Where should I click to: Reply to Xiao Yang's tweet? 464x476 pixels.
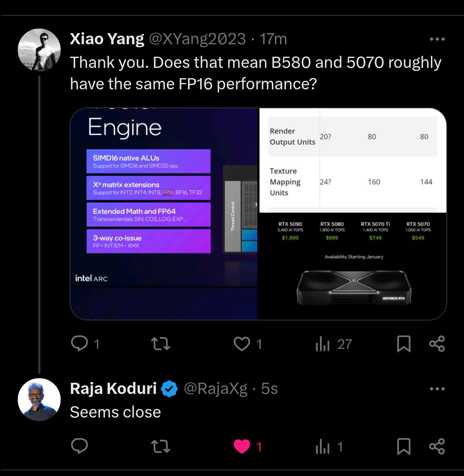pos(79,344)
